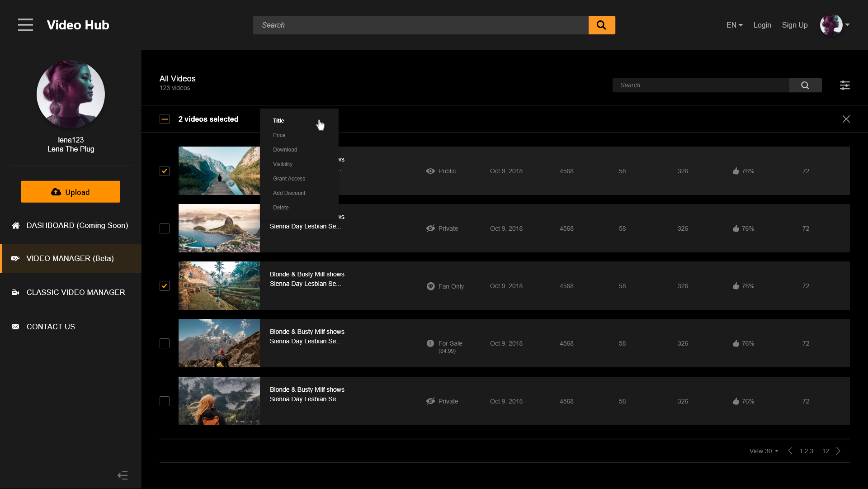Focus the top header search field
Screen dimensions: 868x489
click(420, 25)
